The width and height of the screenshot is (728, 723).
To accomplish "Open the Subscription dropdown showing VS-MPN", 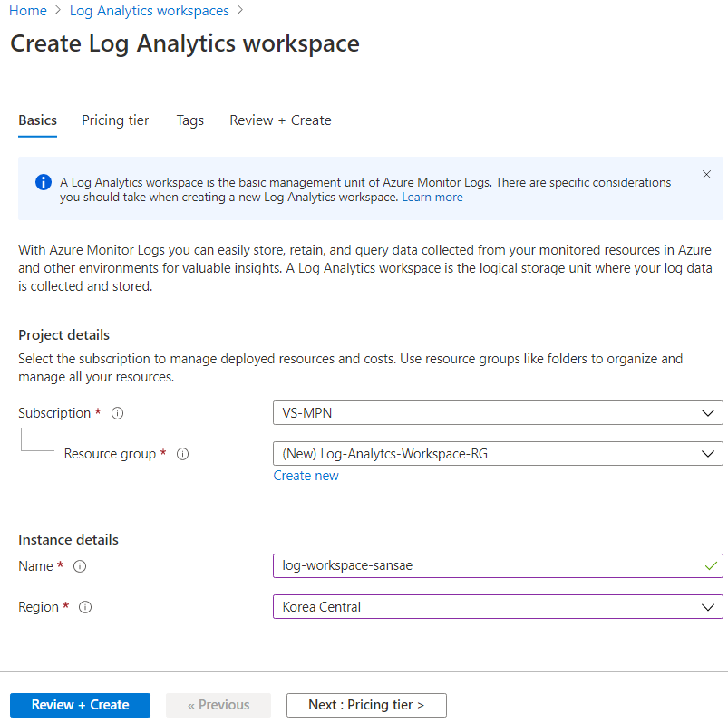I will (x=498, y=413).
